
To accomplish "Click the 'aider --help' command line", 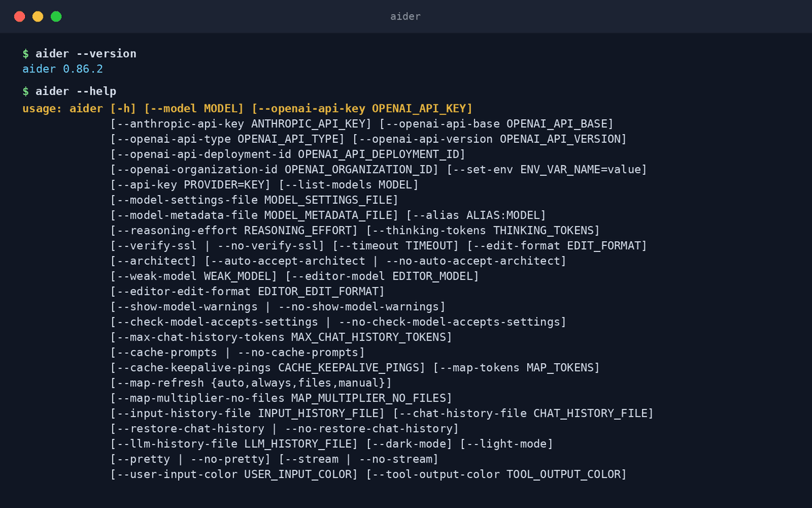I will pyautogui.click(x=69, y=91).
